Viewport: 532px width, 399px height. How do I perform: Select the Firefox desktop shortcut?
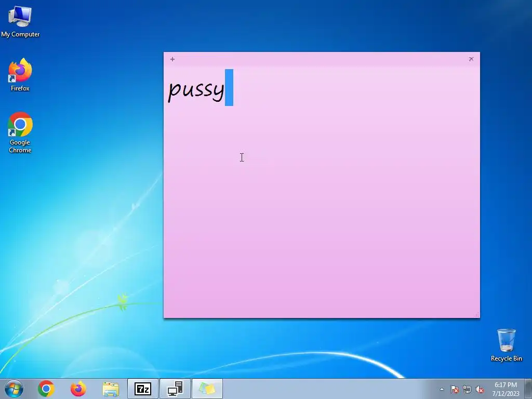click(x=20, y=75)
